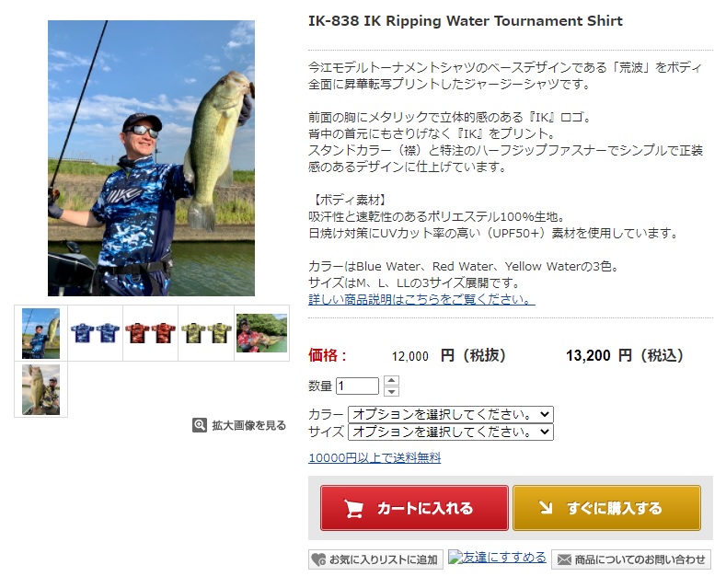Click the heart icon to add favorite

pos(318,559)
